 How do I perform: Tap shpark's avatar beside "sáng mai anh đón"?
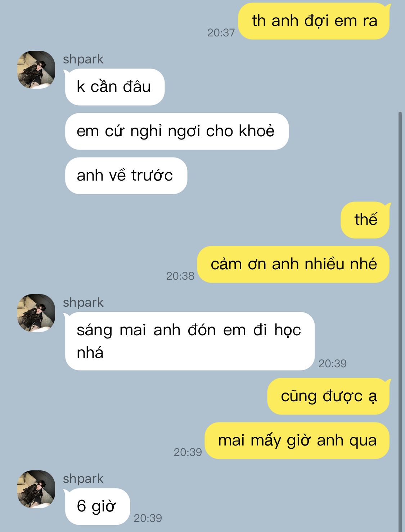(x=36, y=313)
